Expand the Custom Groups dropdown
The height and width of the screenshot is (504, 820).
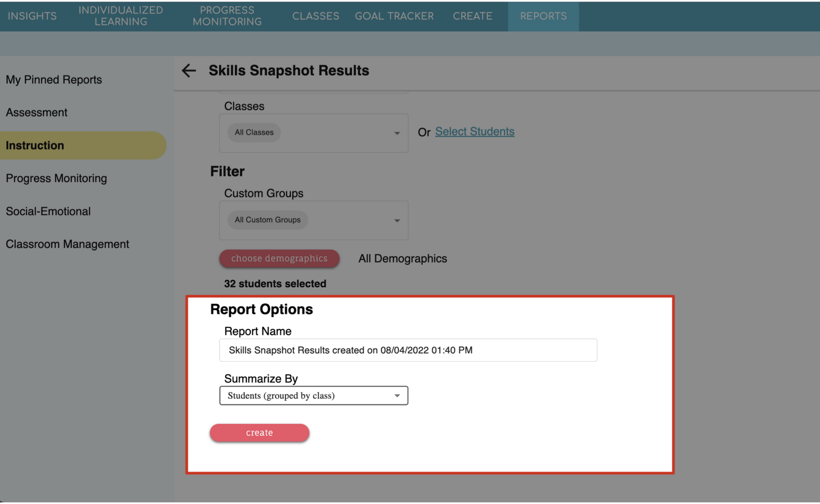pyautogui.click(x=313, y=220)
